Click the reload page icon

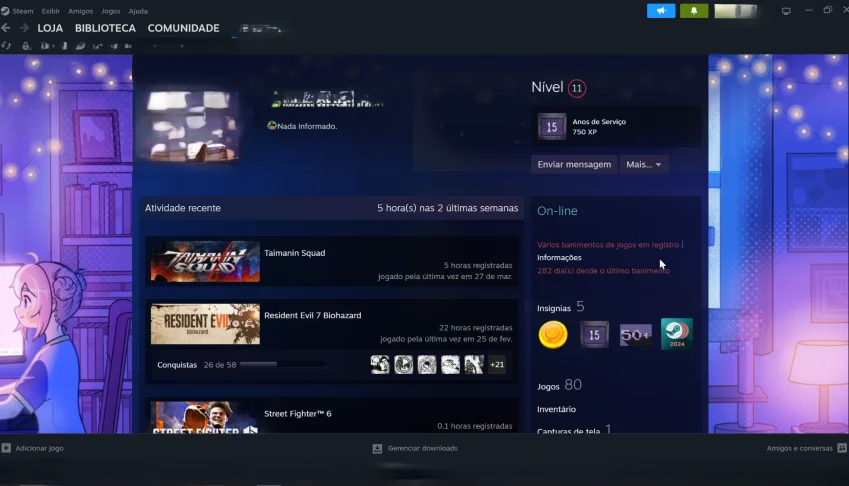tap(6, 46)
